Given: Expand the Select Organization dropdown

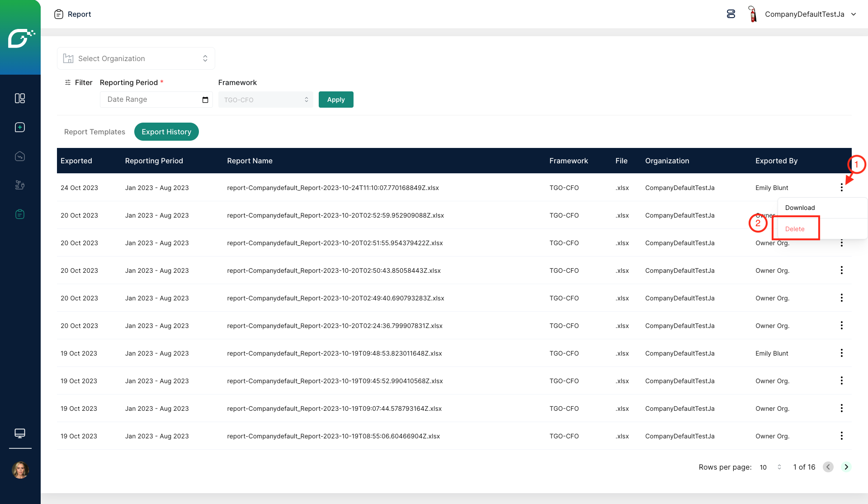Looking at the screenshot, I should click(x=136, y=58).
